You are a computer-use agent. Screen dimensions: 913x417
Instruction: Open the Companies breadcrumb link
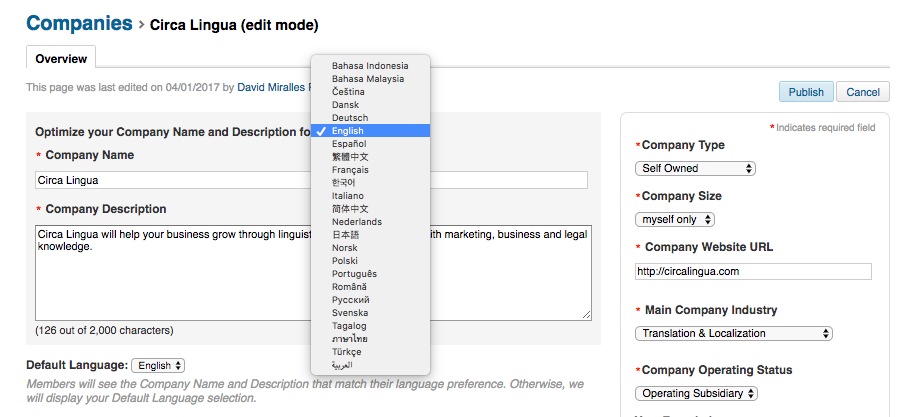point(80,23)
